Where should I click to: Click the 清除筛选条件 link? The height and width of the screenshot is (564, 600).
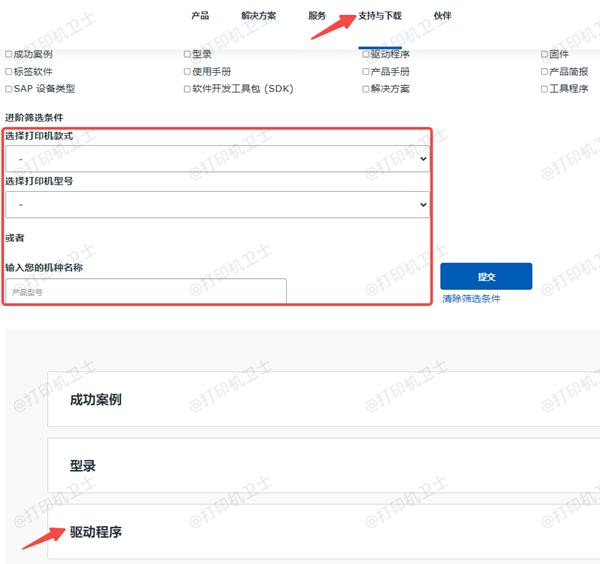pos(471,299)
